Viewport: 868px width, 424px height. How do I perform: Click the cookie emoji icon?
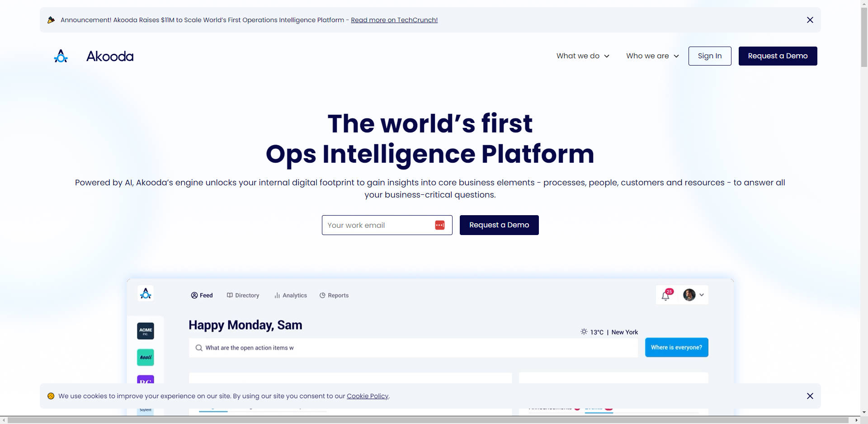tap(51, 396)
